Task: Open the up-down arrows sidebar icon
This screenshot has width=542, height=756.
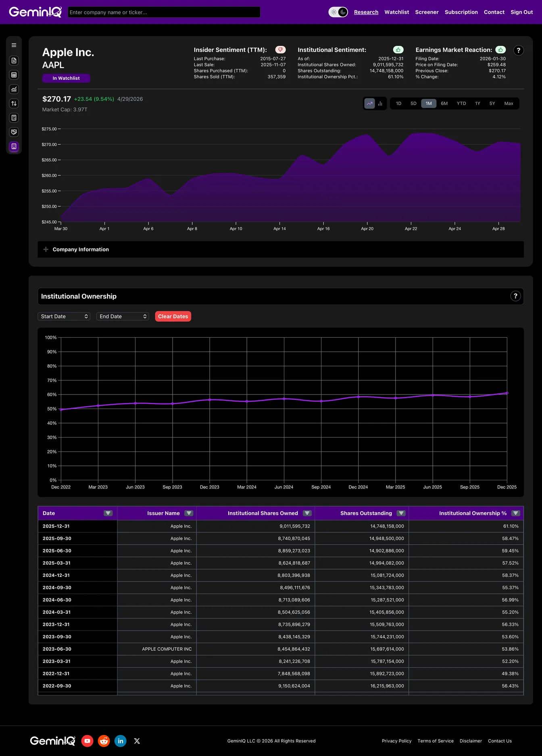Action: [x=14, y=104]
